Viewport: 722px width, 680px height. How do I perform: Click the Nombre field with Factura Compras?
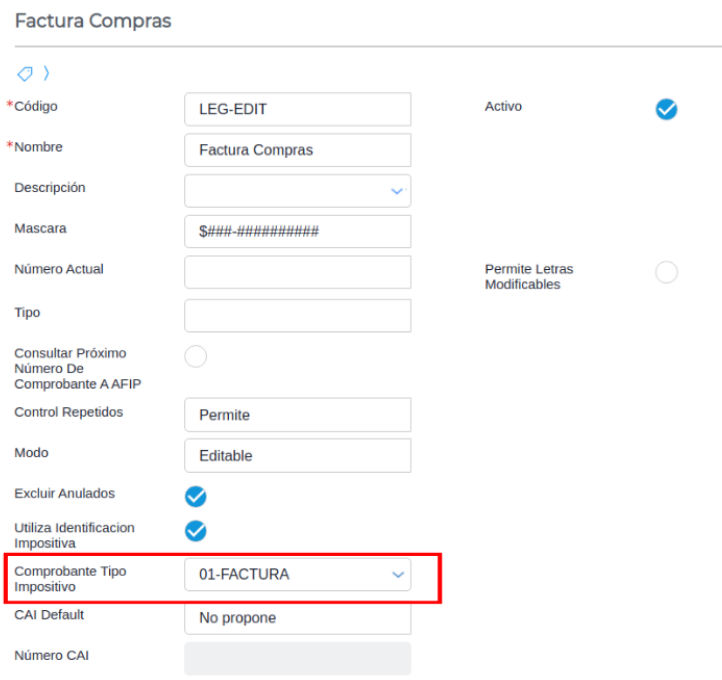pyautogui.click(x=297, y=150)
